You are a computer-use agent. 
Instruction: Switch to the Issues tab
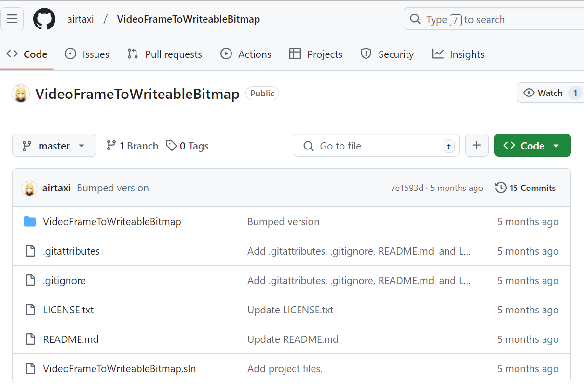pyautogui.click(x=87, y=54)
